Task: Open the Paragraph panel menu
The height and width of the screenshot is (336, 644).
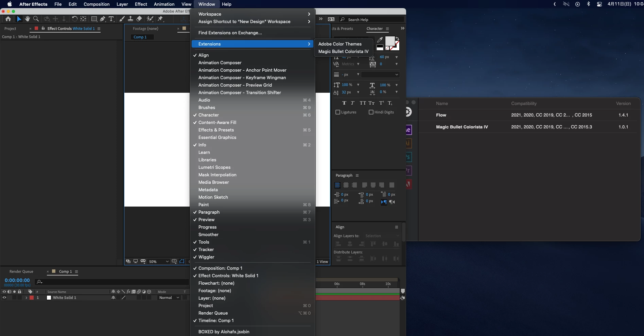Action: 357,175
